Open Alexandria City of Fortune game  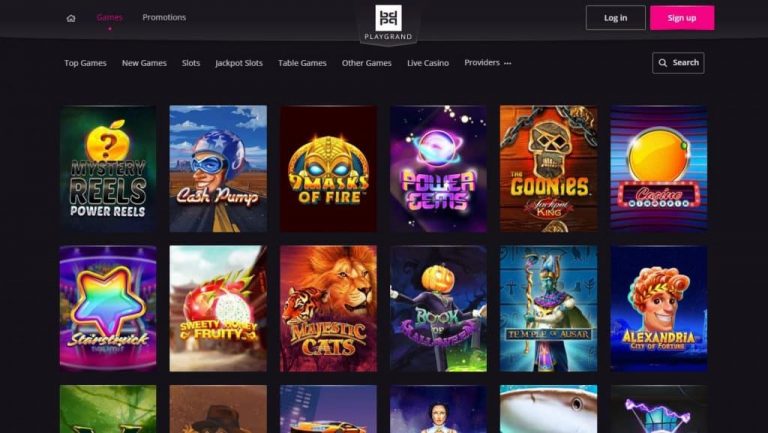pos(659,308)
